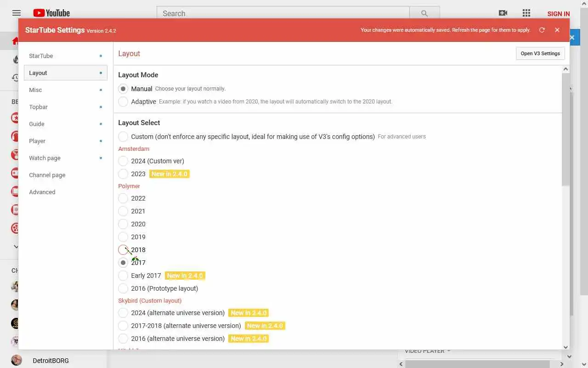588x368 pixels.
Task: Close the StarTube Settings dialog
Action: (557, 30)
